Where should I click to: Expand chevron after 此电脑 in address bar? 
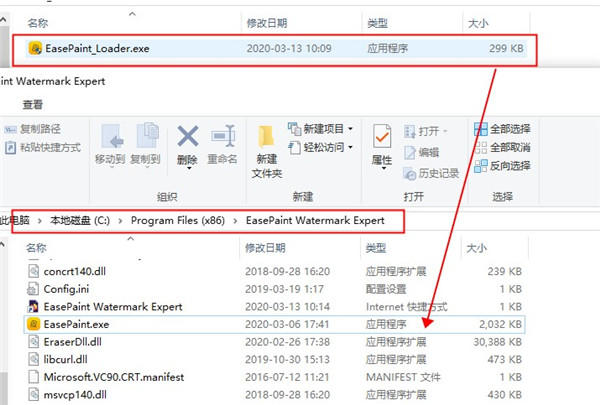click(x=40, y=221)
